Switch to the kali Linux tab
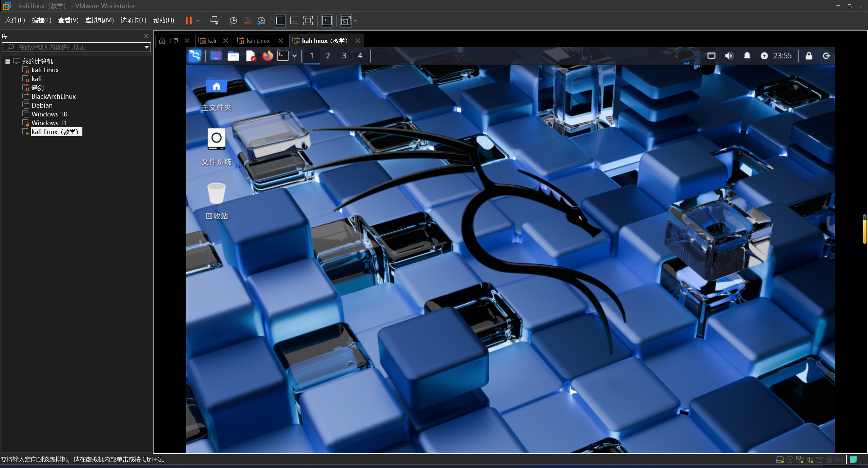This screenshot has height=468, width=868. coord(258,41)
